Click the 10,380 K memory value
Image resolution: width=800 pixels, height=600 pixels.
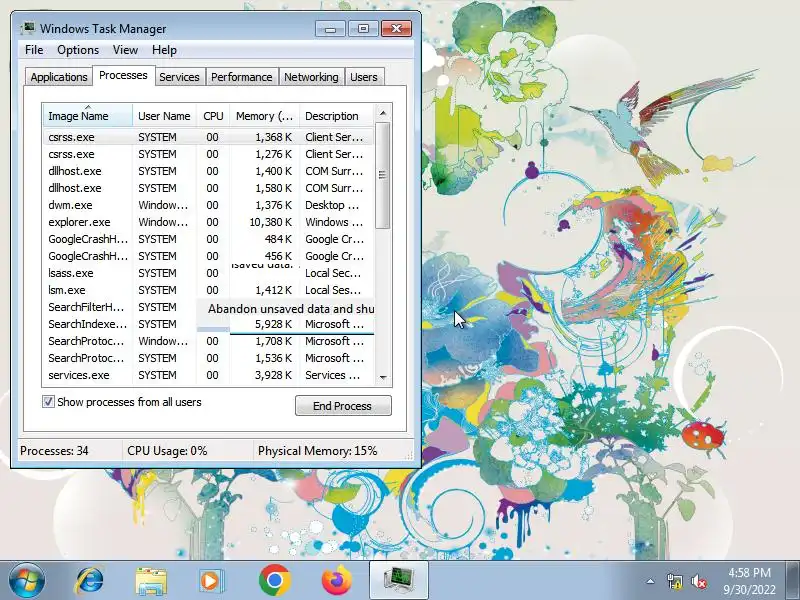coord(270,222)
